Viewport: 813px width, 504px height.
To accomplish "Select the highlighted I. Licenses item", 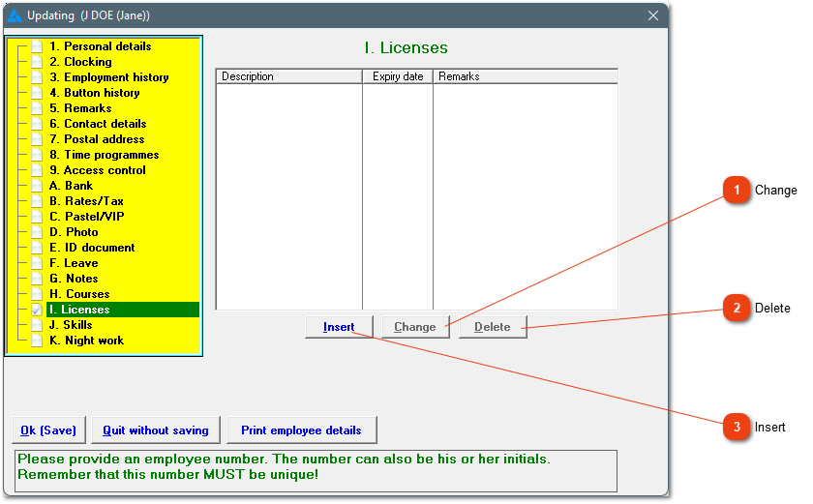I will (x=123, y=310).
